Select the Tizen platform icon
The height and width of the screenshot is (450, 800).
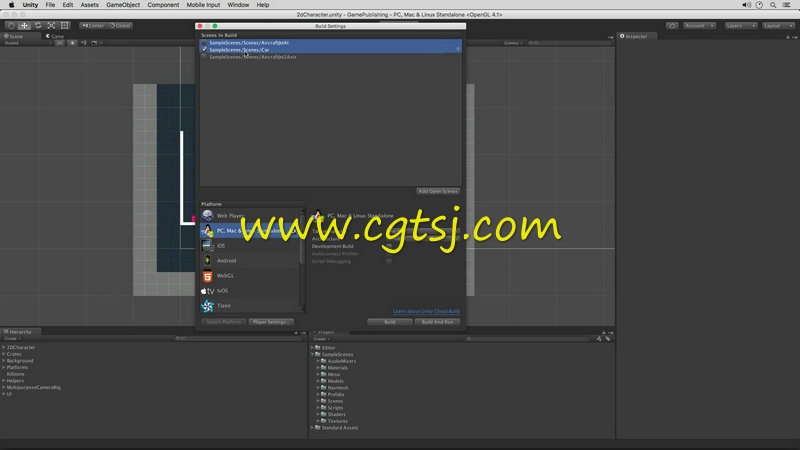coord(208,306)
